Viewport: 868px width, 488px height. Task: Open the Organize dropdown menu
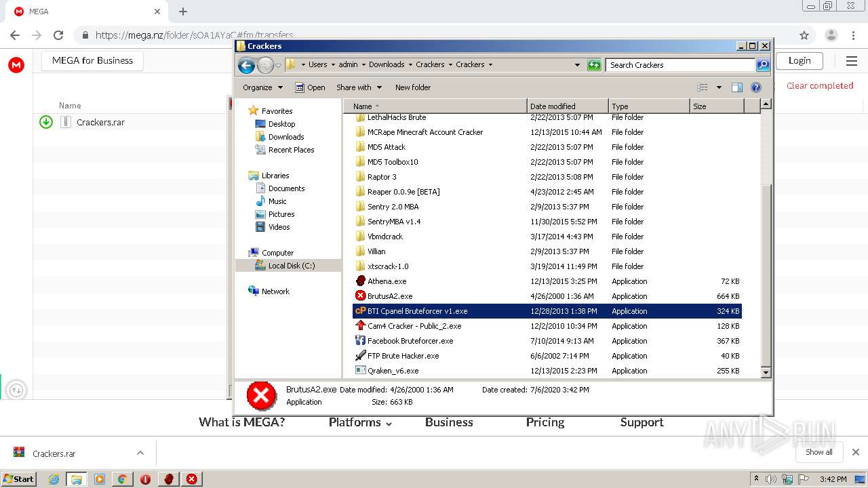click(263, 87)
